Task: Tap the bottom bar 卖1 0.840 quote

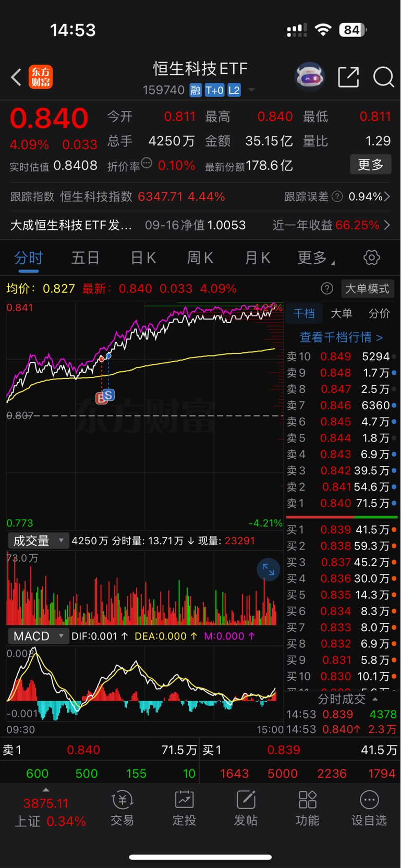Action: coord(100,750)
